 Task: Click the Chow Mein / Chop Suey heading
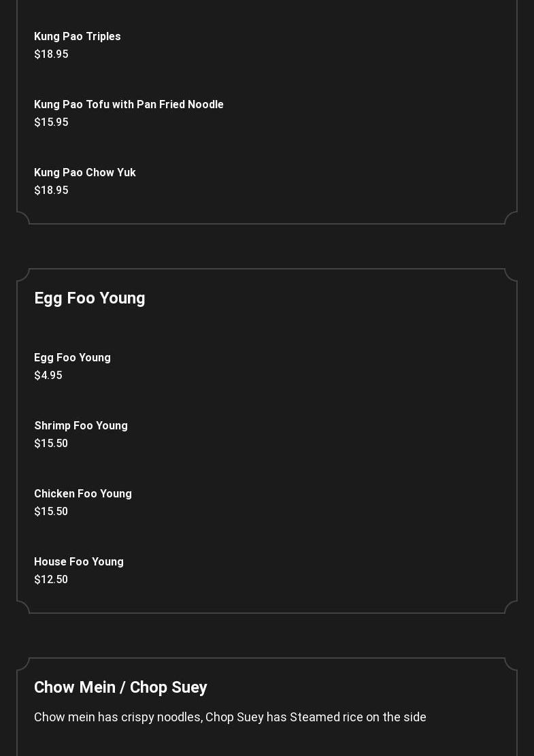[120, 687]
